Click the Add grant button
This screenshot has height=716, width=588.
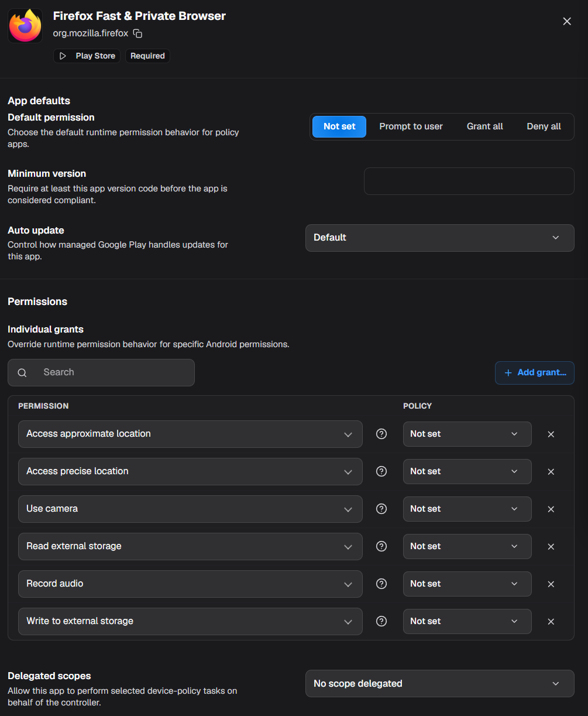(x=535, y=373)
